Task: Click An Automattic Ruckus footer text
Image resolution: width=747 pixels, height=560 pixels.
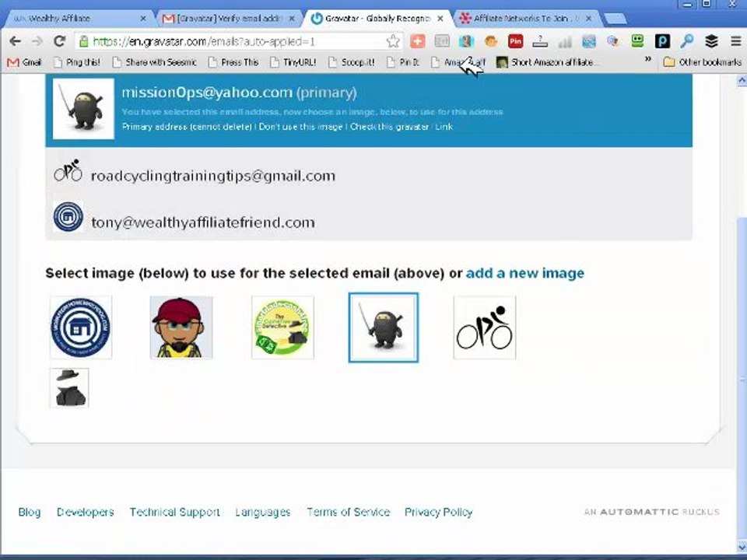Action: [652, 512]
